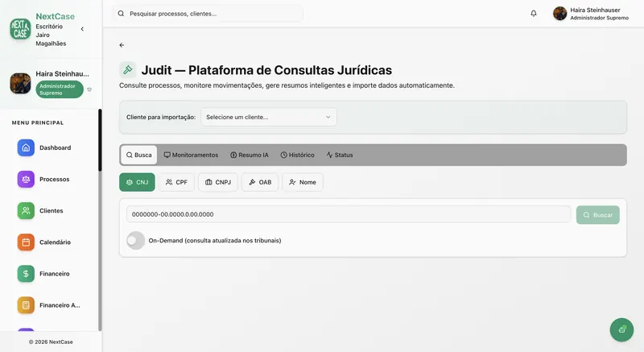Collapse sidebar with the chevron arrow
The width and height of the screenshot is (644, 352).
[82, 29]
